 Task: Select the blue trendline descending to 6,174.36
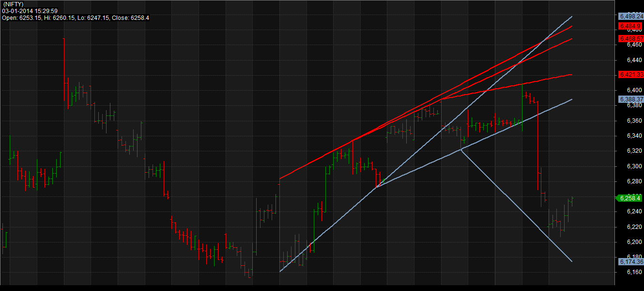[x=516, y=206]
